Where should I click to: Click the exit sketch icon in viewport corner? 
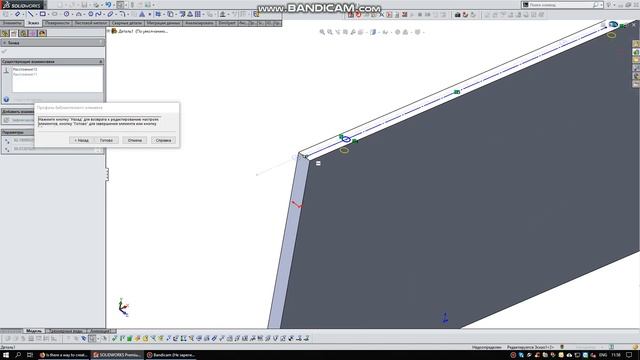tap(613, 24)
